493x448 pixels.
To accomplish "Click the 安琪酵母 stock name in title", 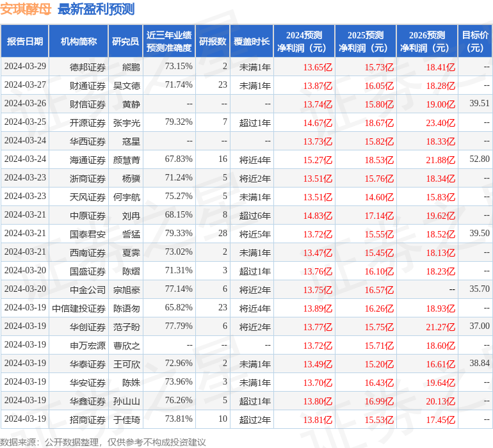I will (x=26, y=9).
